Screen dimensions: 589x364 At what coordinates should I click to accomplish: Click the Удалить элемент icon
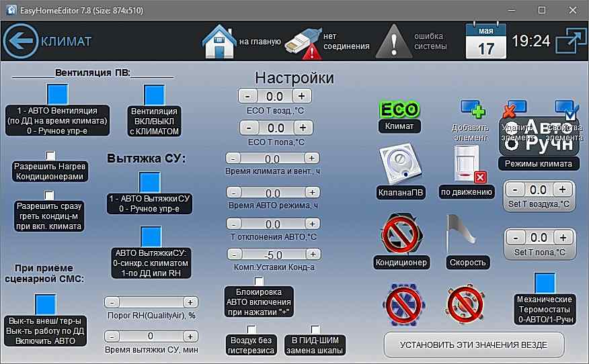click(514, 108)
